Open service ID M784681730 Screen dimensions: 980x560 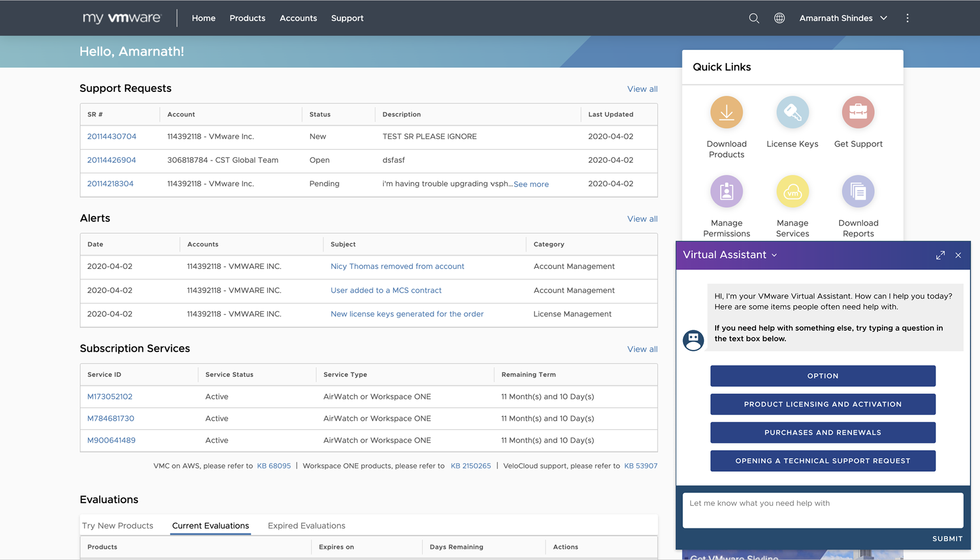[x=111, y=419]
